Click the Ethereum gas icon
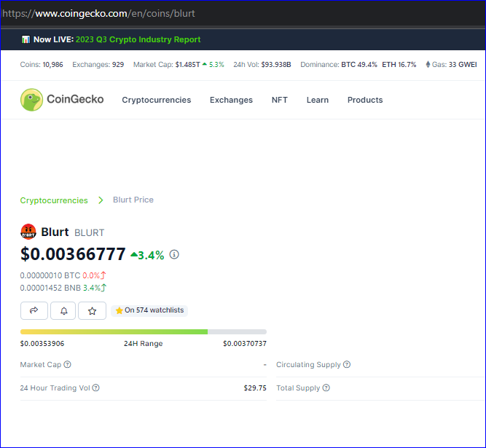Viewport: 486px width, 448px height. pyautogui.click(x=428, y=64)
